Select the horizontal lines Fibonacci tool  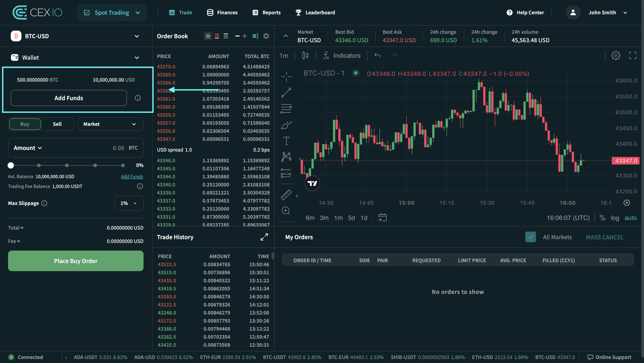286,109
